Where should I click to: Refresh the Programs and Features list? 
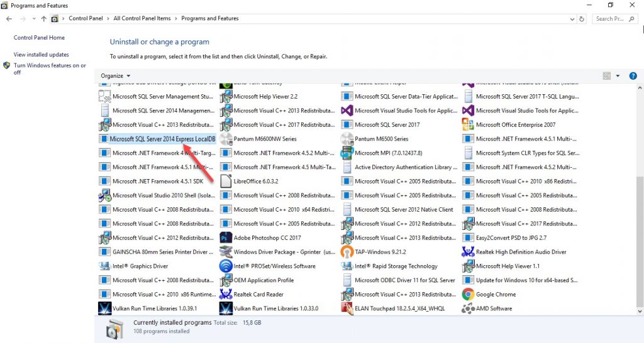point(582,19)
